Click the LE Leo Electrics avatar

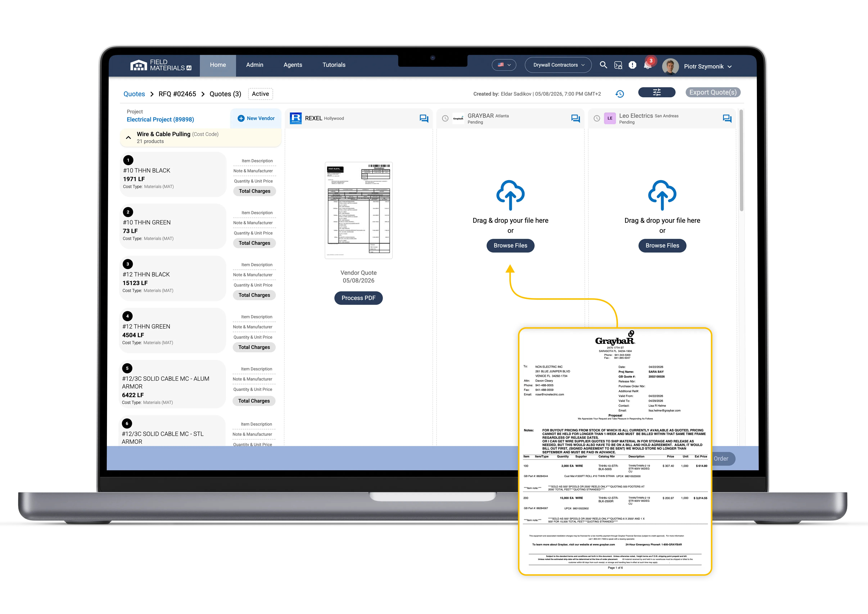pos(610,118)
